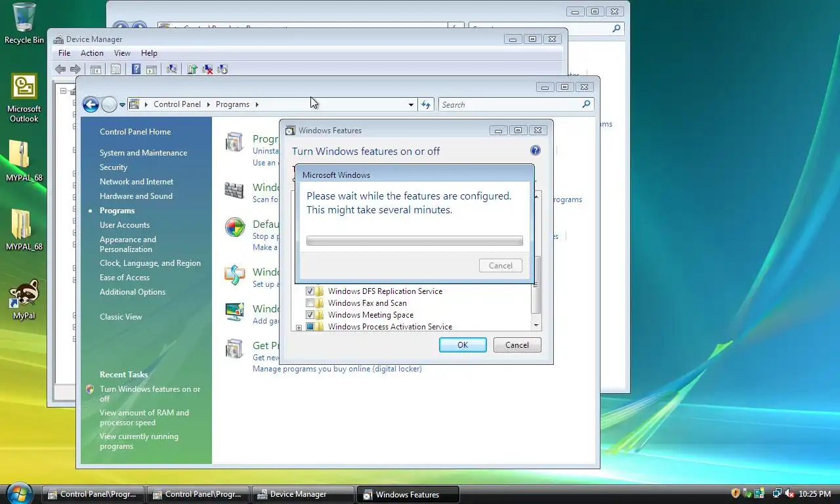Uncheck Windows DFS Replication Service
The image size is (840, 504).
(310, 291)
